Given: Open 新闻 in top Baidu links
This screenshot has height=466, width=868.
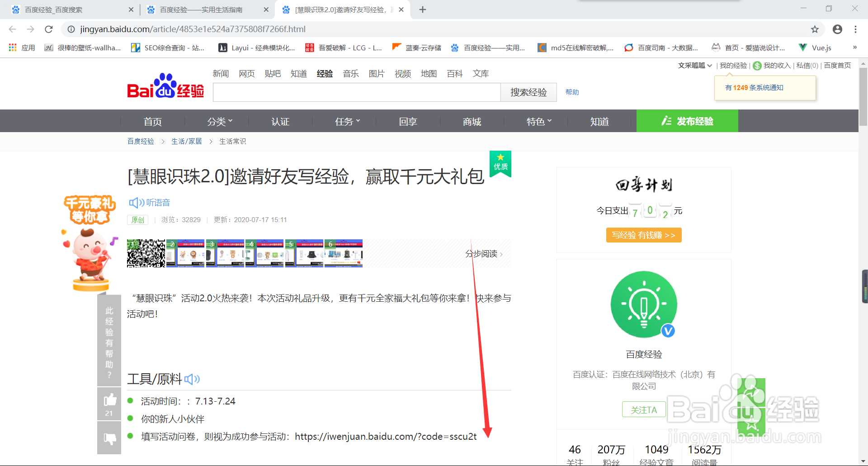Looking at the screenshot, I should (x=221, y=73).
